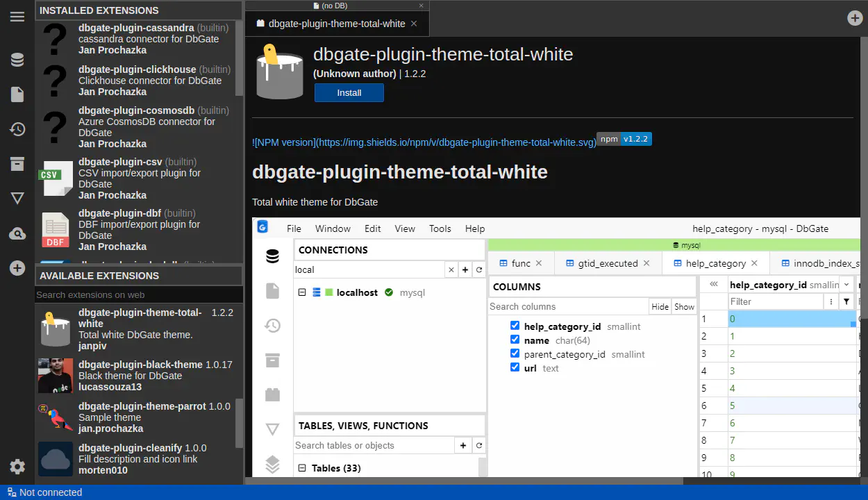Toggle the url column checkbox in theme preview
The image size is (868, 500).
(515, 367)
